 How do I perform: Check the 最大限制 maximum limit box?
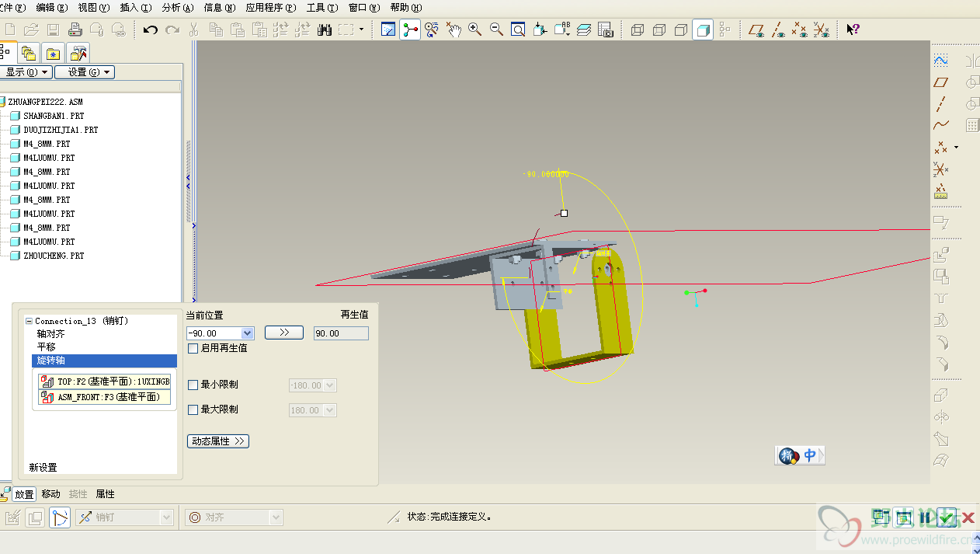tap(193, 409)
